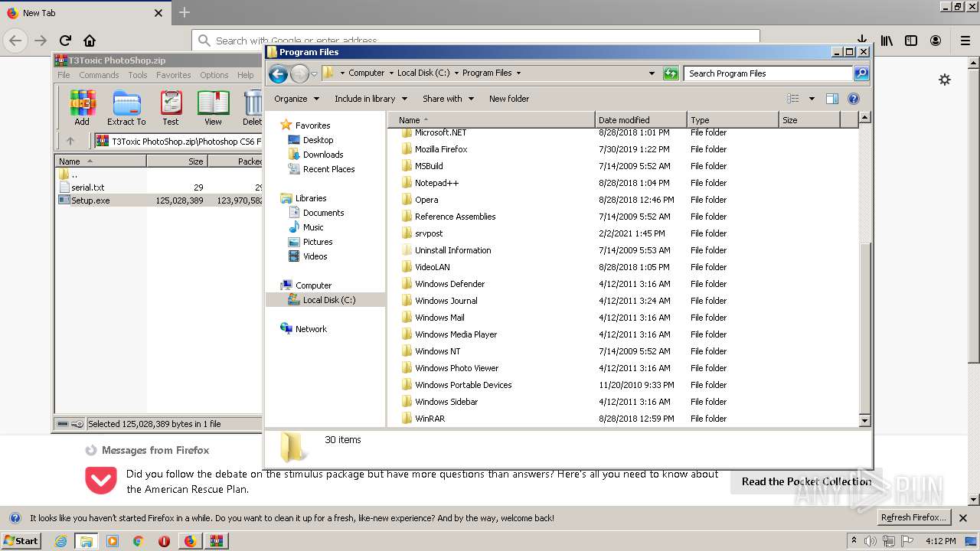Click Refresh Firefox button
Image resolution: width=980 pixels, height=551 pixels.
click(913, 518)
